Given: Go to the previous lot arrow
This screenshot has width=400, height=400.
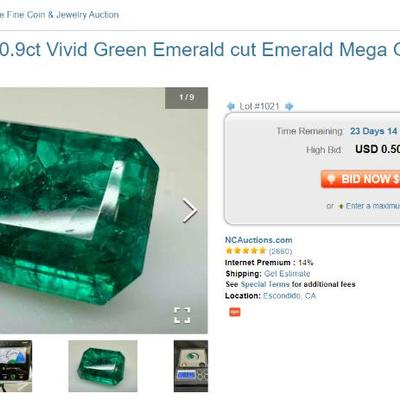Looking at the screenshot, I should 231,106.
